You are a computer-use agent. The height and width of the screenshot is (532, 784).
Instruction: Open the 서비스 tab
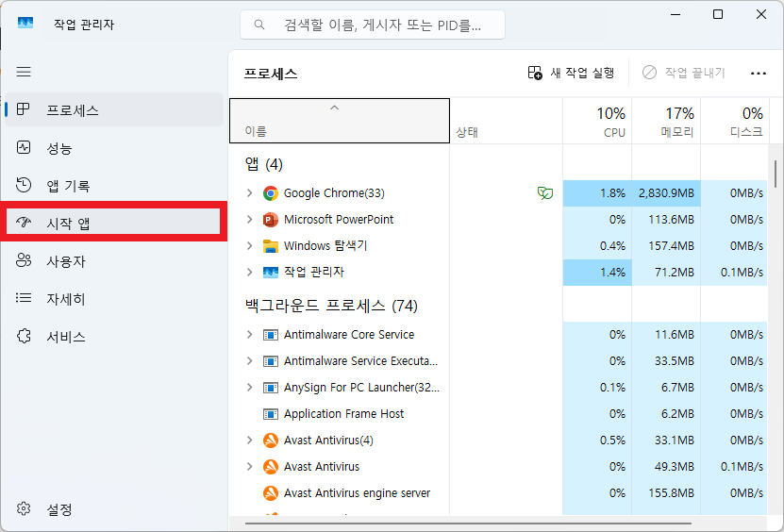[114, 336]
